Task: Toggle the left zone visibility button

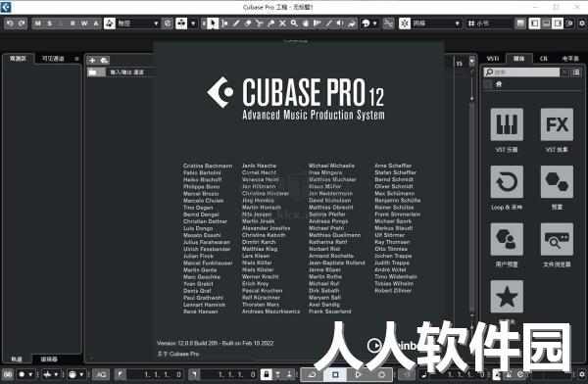Action: click(534, 24)
